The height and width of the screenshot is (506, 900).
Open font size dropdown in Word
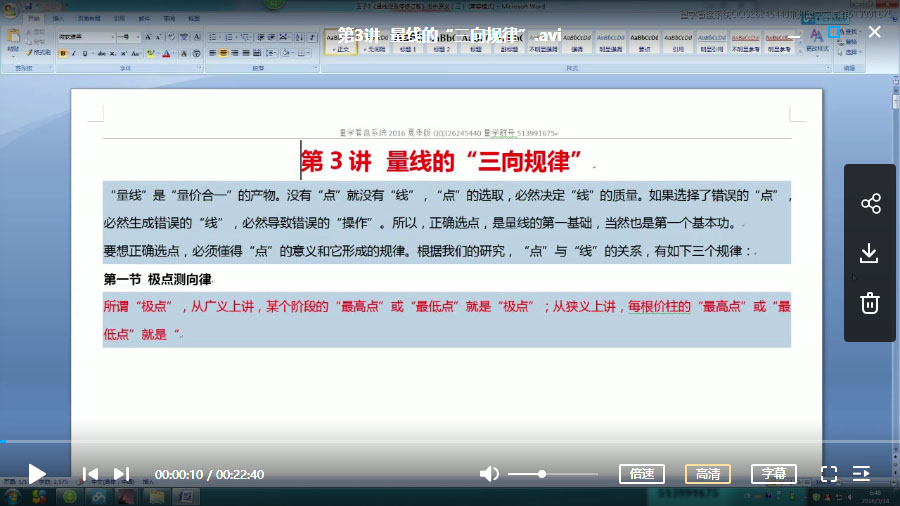click(137, 37)
